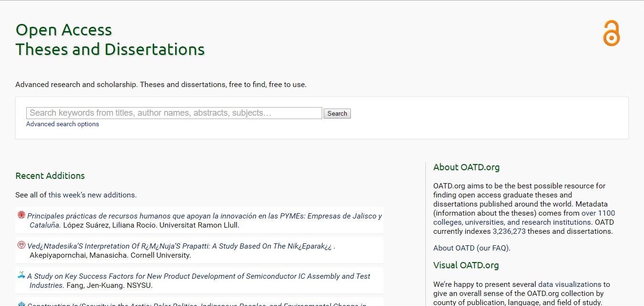Click the Visual OATD.org heading
The image size is (644, 306).
466,265
